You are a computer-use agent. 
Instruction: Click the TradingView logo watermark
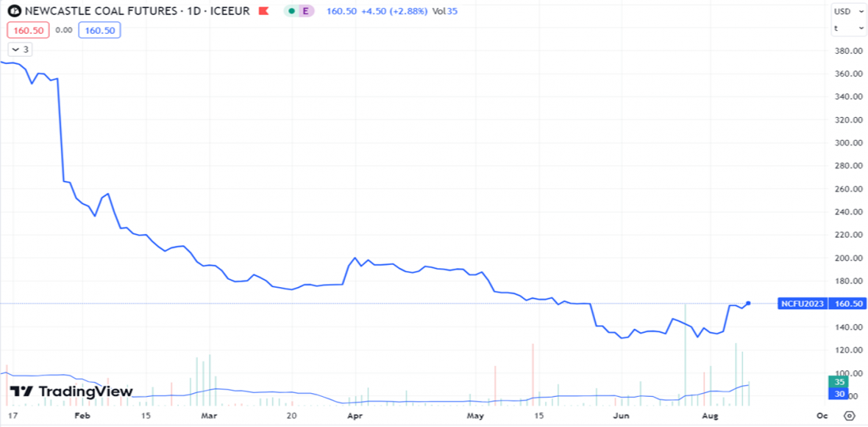coord(71,392)
